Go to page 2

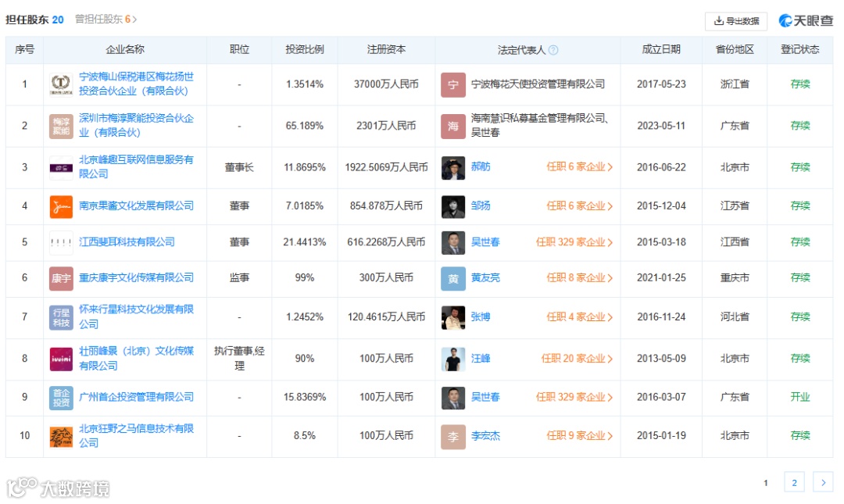pyautogui.click(x=795, y=482)
